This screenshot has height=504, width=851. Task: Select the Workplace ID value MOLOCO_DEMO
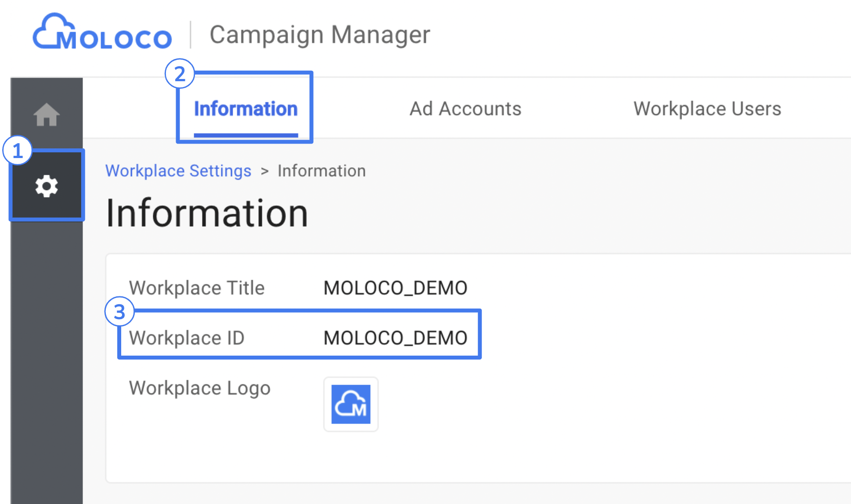(x=394, y=338)
